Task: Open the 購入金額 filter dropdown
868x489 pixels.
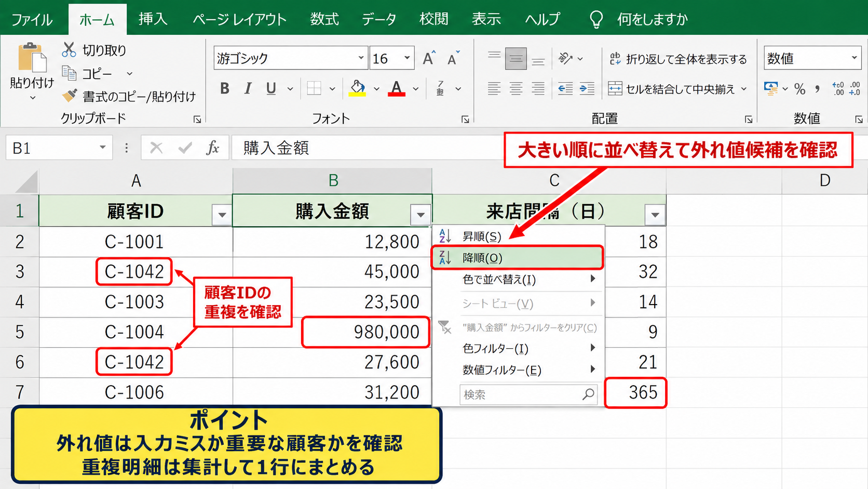Action: (x=421, y=215)
